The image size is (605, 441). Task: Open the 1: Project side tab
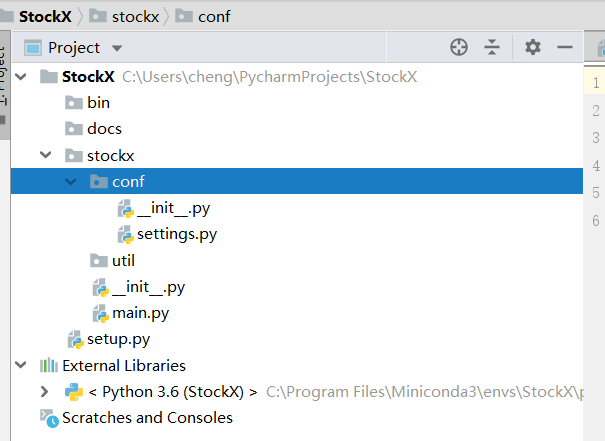pos(3,75)
